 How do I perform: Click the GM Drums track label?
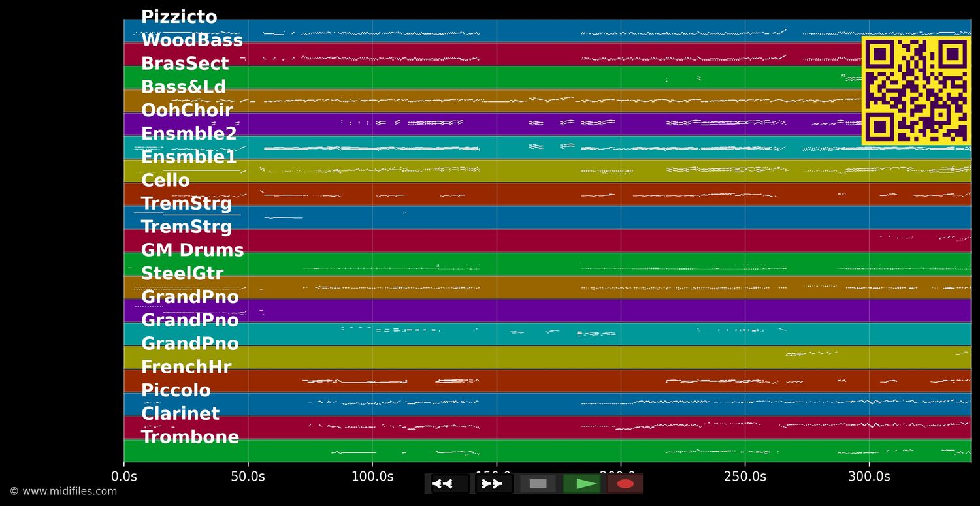point(192,249)
